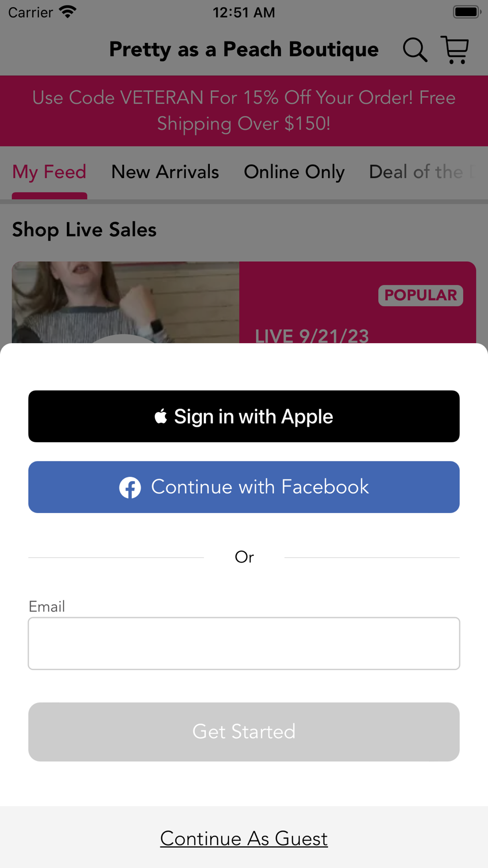Open the shopping cart icon
Image resolution: width=488 pixels, height=868 pixels.
click(x=455, y=50)
